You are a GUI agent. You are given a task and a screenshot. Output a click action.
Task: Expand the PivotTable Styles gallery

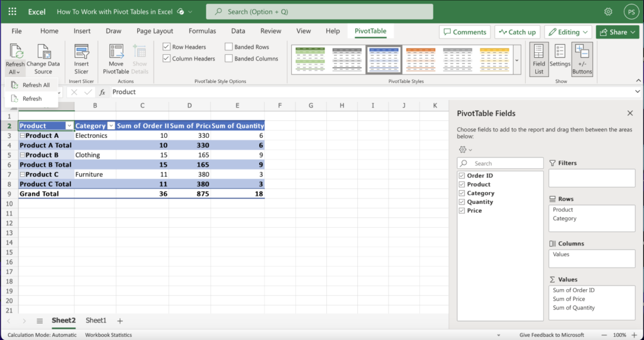(x=517, y=60)
